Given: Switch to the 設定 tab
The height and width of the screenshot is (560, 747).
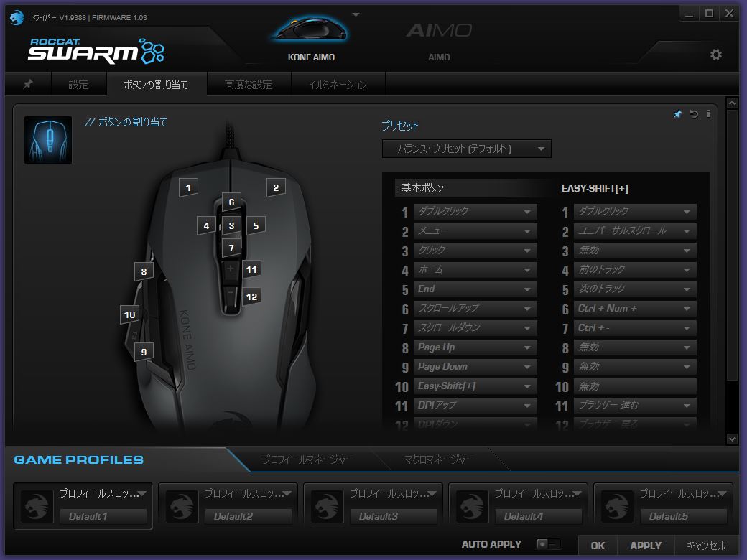Looking at the screenshot, I should (x=78, y=84).
